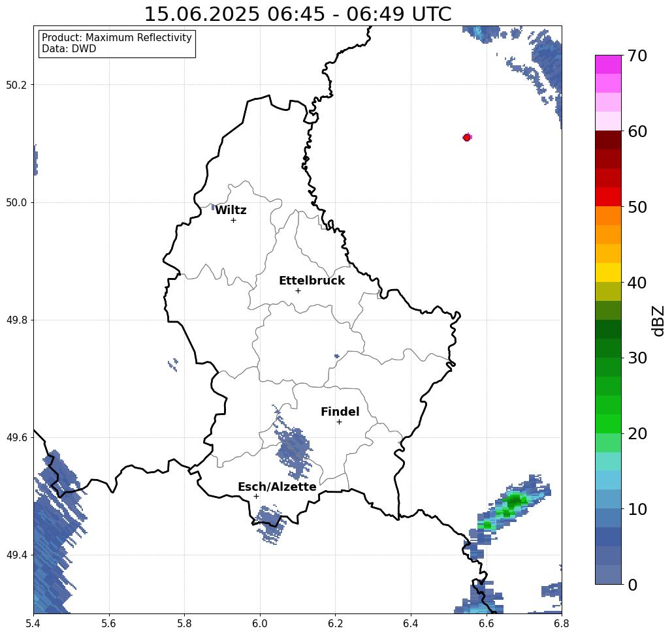Image resolution: width=672 pixels, height=635 pixels.
Task: Click the colorbar tick label 40
Action: tap(637, 283)
